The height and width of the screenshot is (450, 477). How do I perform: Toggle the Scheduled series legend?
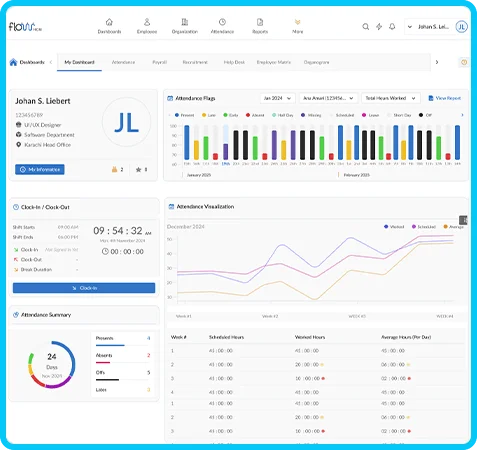424,227
